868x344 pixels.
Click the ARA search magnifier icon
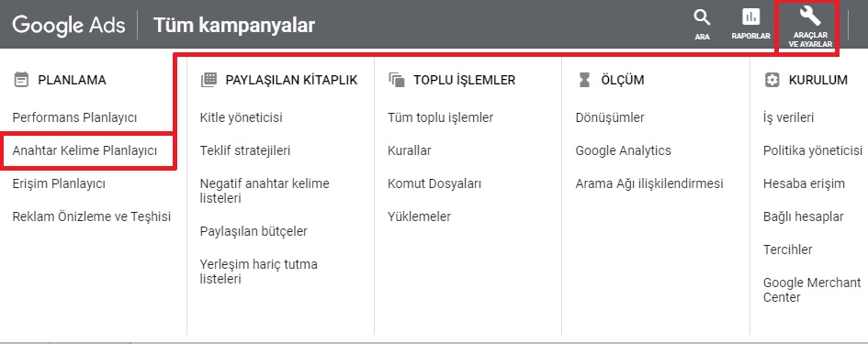pos(702,18)
